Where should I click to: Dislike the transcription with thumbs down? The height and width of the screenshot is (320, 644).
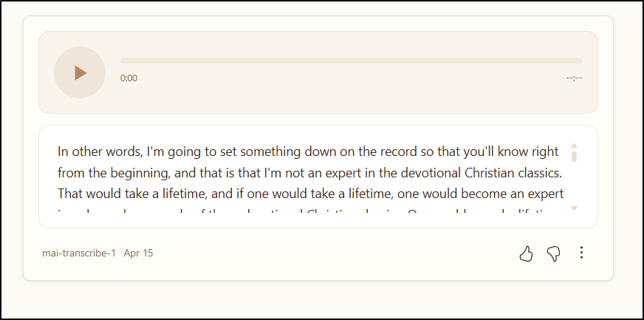click(x=553, y=253)
